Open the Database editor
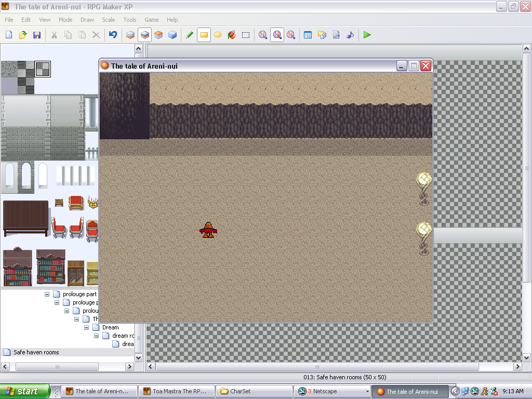Image resolution: width=532 pixels, height=399 pixels. tap(308, 35)
